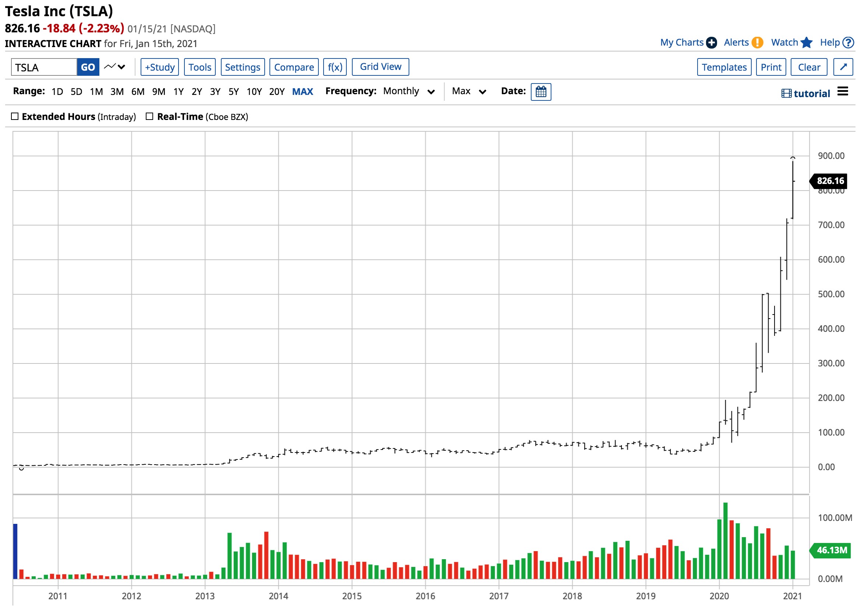The height and width of the screenshot is (607, 868).
Task: Click the Compare button
Action: [294, 67]
